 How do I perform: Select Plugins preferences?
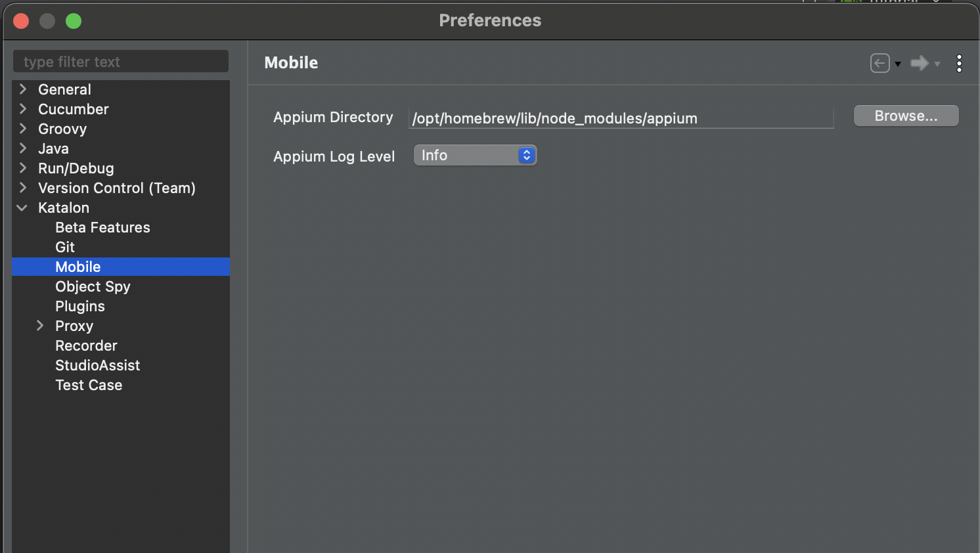pos(79,306)
